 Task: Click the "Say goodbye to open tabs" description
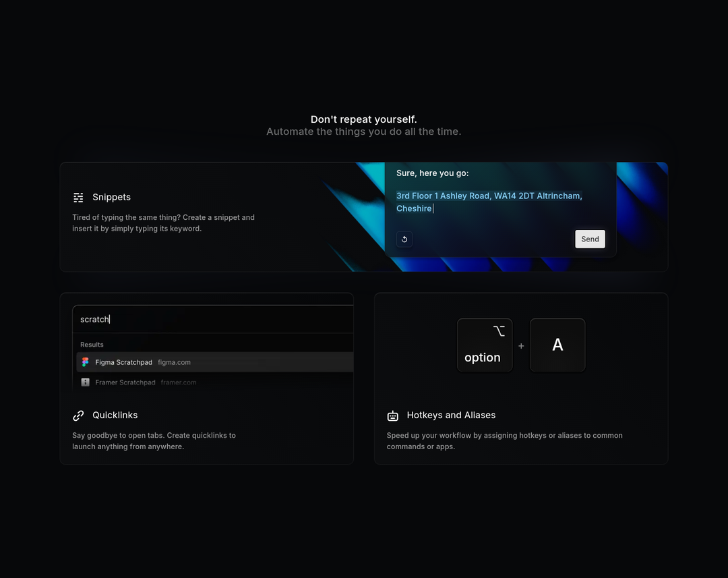point(154,441)
